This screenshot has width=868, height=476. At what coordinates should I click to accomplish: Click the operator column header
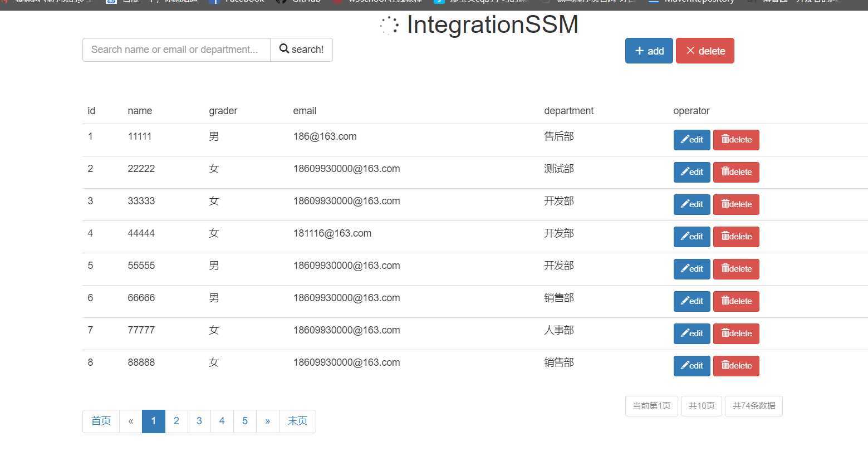pyautogui.click(x=692, y=111)
